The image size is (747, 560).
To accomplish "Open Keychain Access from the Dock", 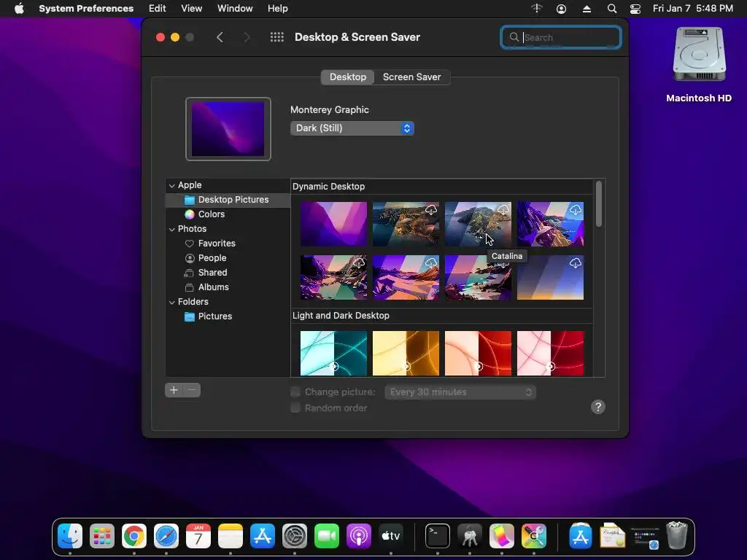I will point(469,536).
